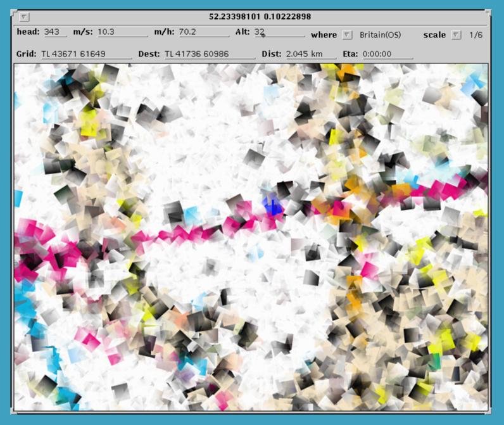Click the blue position marker on the map

(274, 206)
